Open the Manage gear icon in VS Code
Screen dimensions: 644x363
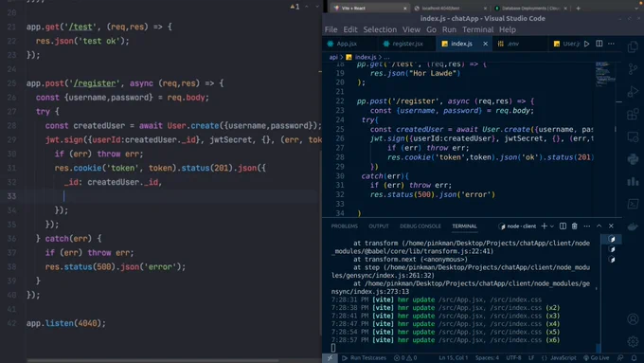coord(633,341)
